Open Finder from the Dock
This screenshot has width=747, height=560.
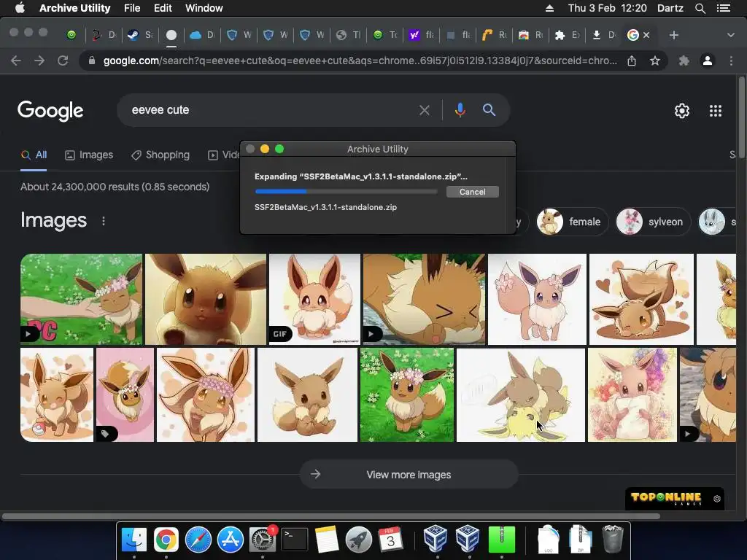(134, 540)
